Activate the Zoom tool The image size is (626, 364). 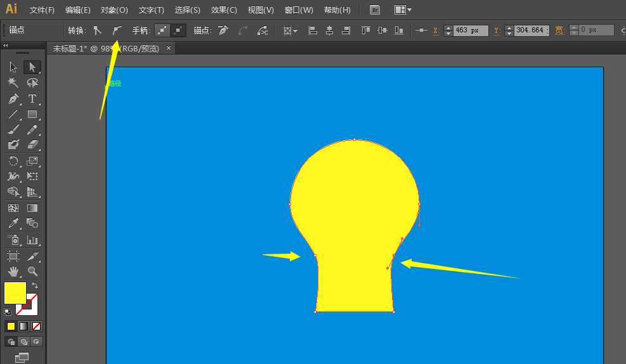[x=32, y=271]
